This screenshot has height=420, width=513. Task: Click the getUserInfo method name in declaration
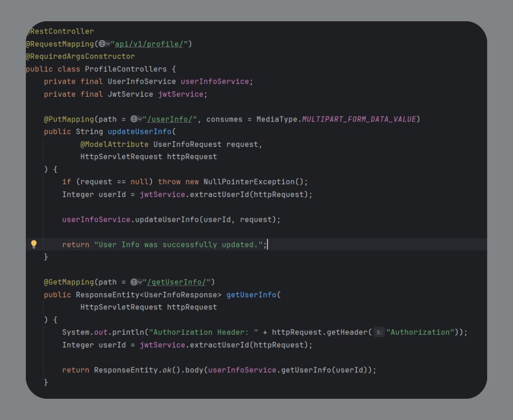coord(251,295)
